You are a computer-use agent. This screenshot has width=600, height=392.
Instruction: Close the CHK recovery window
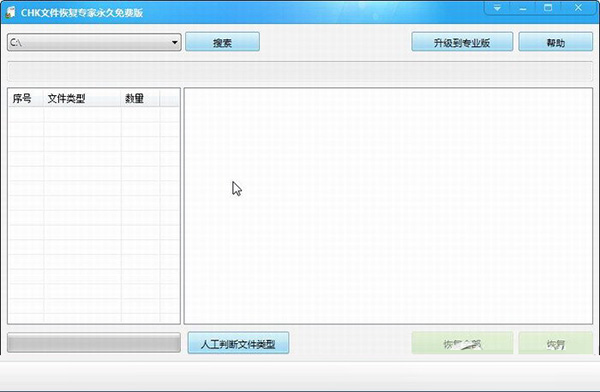578,8
